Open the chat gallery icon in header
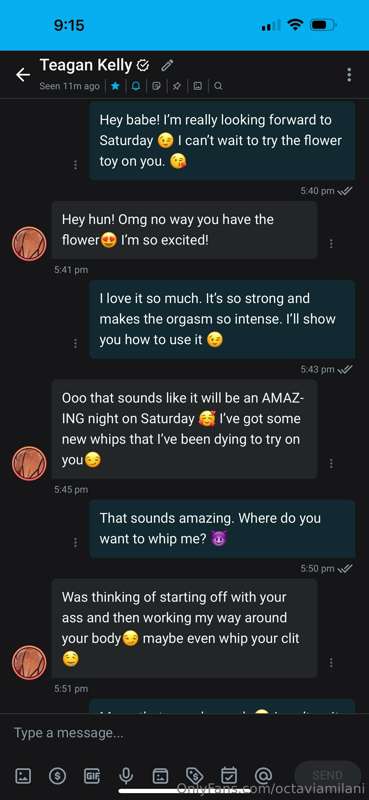This screenshot has height=800, width=369. (198, 86)
